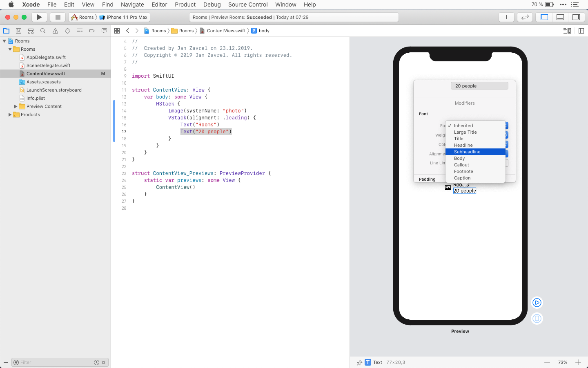
Task: Open the Debug navigator
Action: [x=80, y=30]
